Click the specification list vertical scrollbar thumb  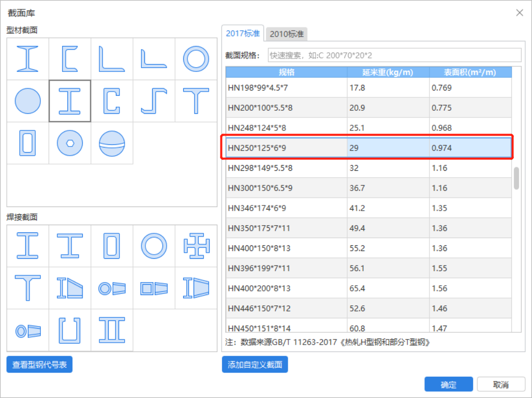[x=516, y=178]
